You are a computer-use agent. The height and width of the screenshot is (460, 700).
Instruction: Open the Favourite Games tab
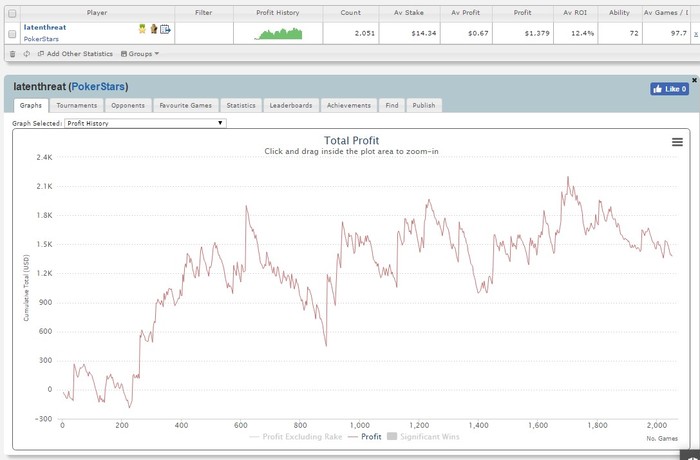tap(186, 105)
